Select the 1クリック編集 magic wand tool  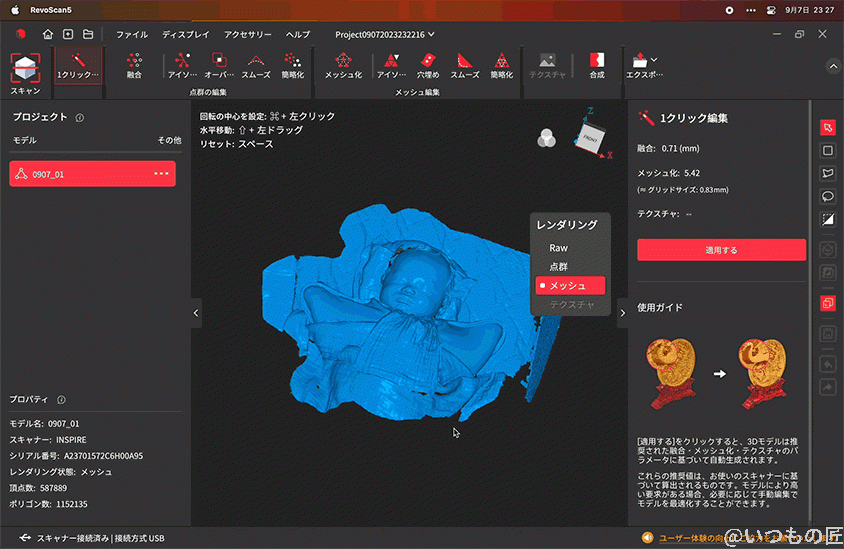(x=77, y=65)
